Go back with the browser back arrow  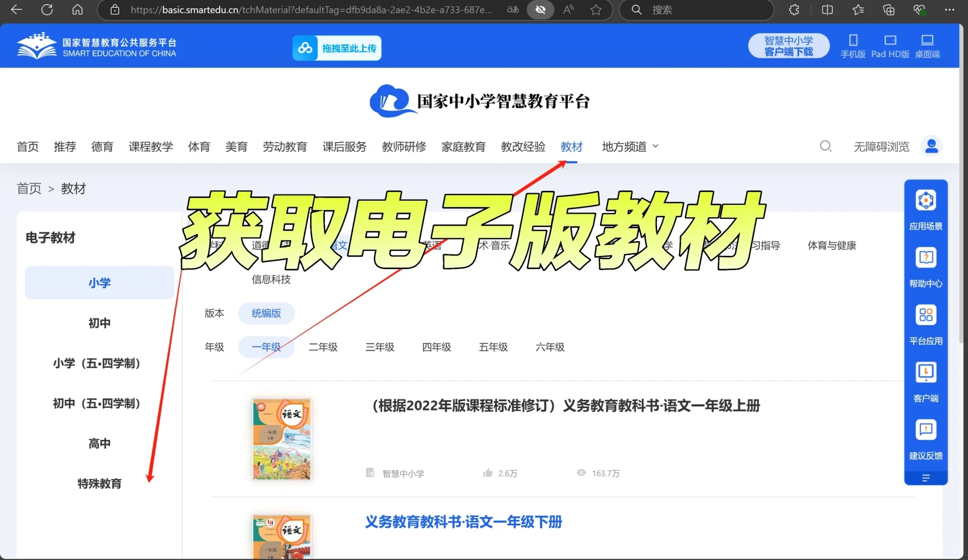click(17, 9)
